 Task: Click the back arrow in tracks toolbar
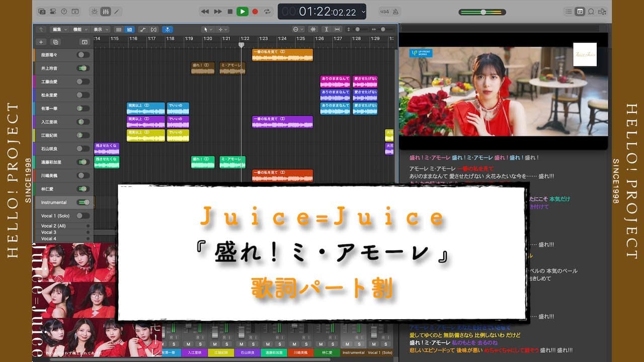coord(41,30)
